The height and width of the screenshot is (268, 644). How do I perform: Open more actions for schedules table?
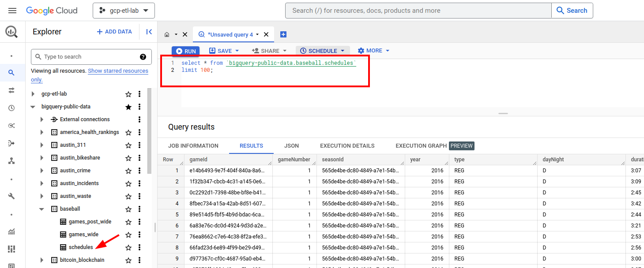click(139, 247)
